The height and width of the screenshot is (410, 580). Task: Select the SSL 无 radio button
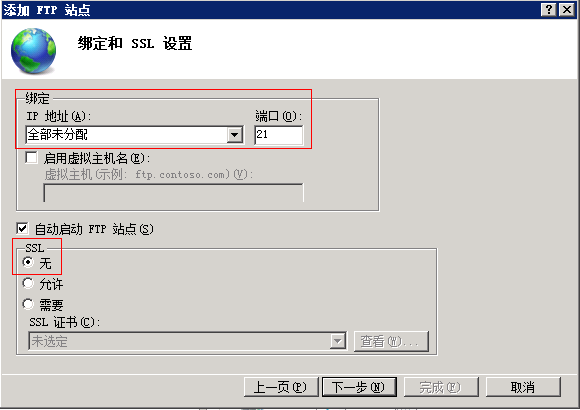click(28, 262)
